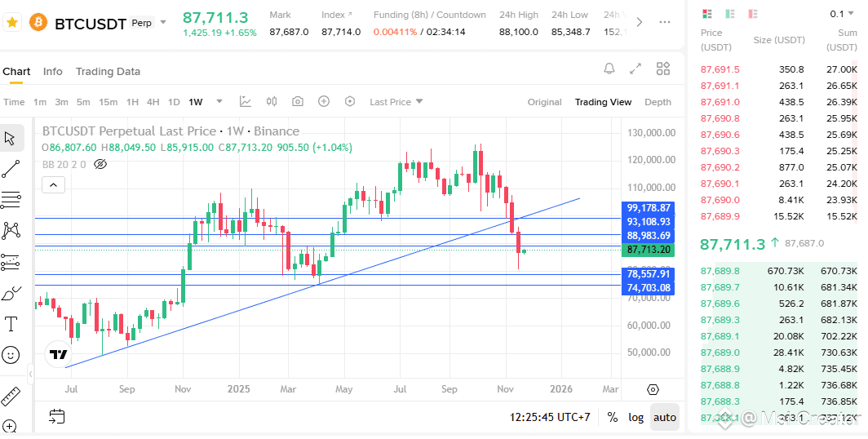
Task: Click the TradingView logo on chart
Action: [58, 354]
